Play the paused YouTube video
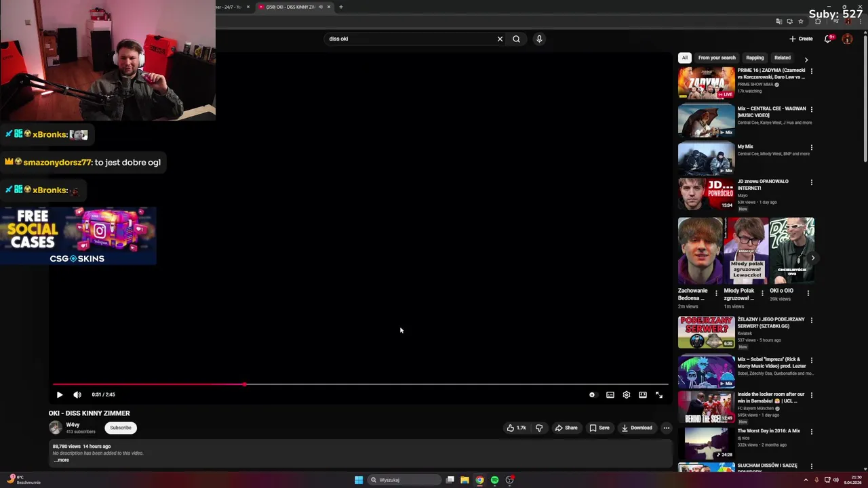This screenshot has width=868, height=488. [x=60, y=394]
